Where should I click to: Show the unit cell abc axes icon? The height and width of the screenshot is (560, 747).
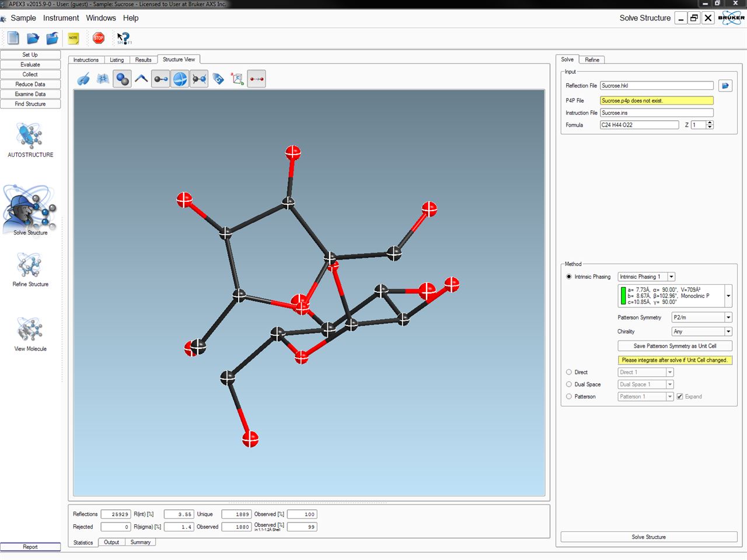tap(238, 79)
